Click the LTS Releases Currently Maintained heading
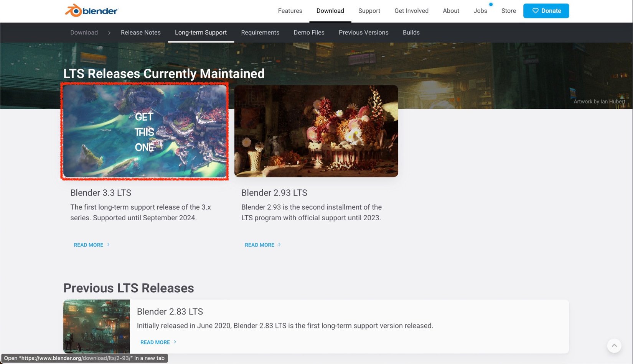Screen dimensions: 633x364 tap(164, 74)
